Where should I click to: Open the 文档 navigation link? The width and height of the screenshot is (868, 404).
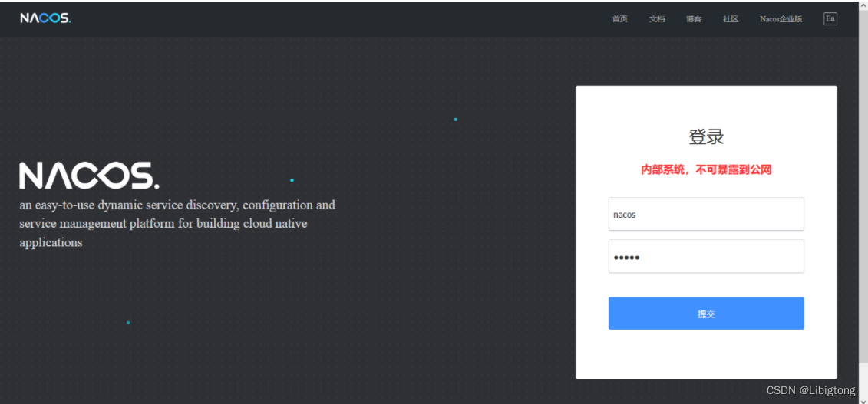(x=656, y=19)
